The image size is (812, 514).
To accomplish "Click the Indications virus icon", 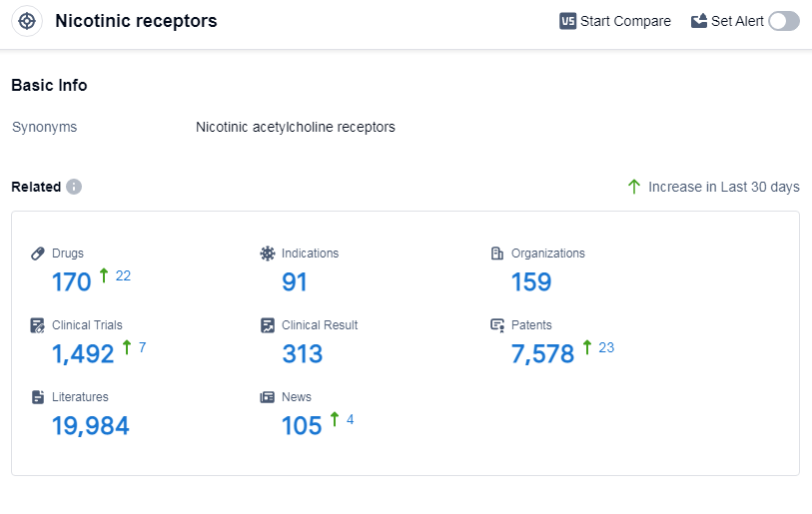I will [x=268, y=254].
